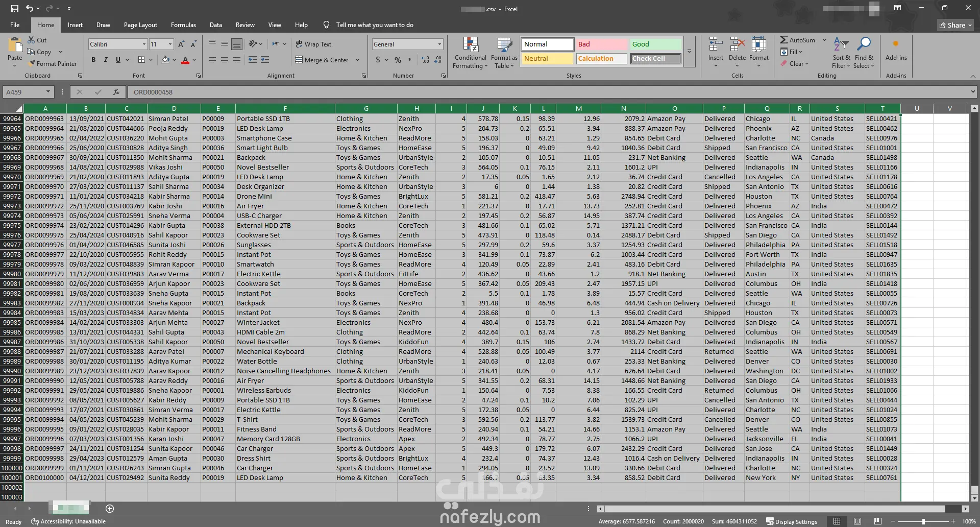Screen dimensions: 980x527
Task: Open the number format dropdown
Action: click(439, 44)
